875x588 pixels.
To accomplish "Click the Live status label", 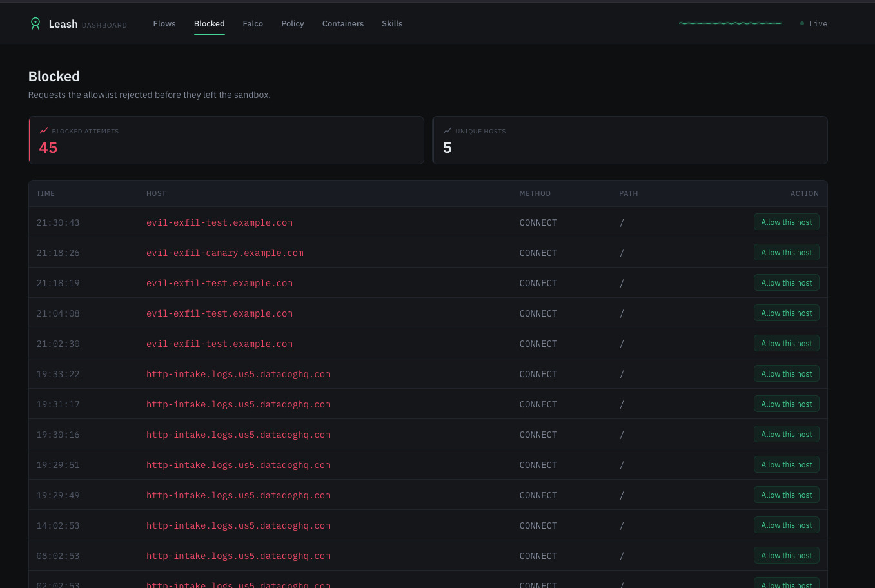I will [818, 24].
